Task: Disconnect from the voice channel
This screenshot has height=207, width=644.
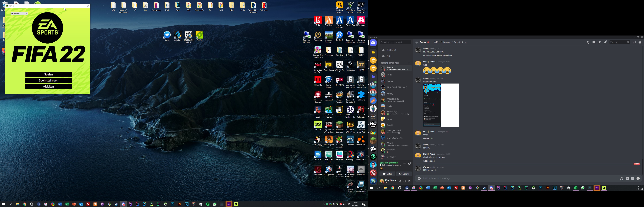Action: 409,164
